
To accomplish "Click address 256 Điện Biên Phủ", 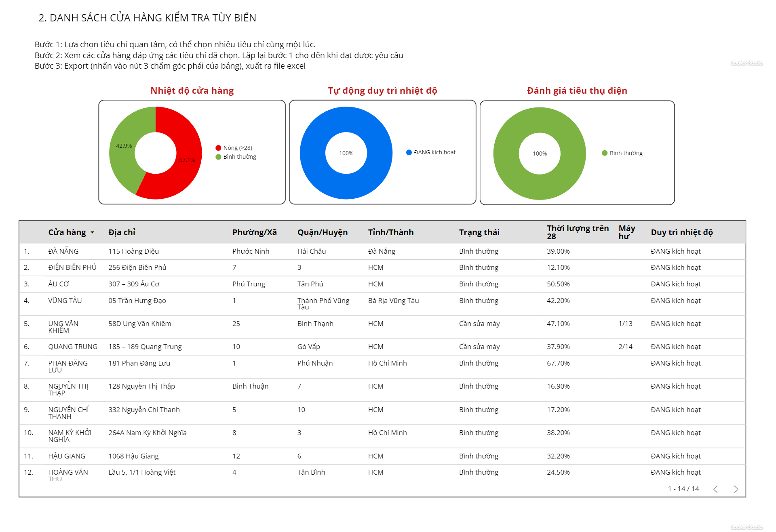I will click(x=137, y=267).
